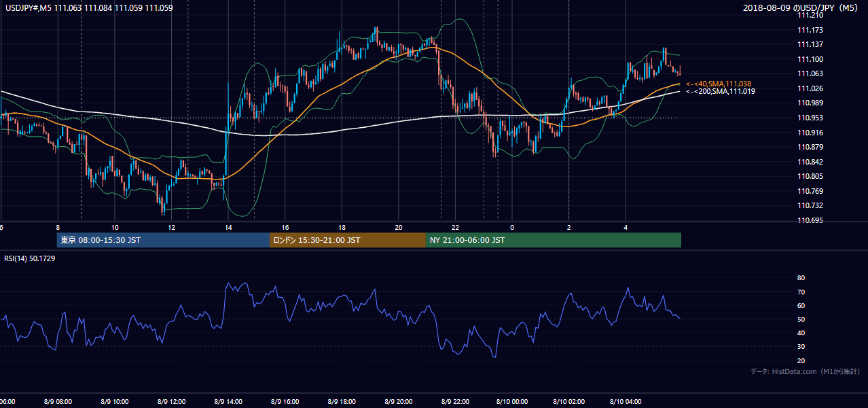This screenshot has width=868, height=408.
Task: Click the chart title 2018-08-09 のUSD/JPY (M5)
Action: [801, 8]
